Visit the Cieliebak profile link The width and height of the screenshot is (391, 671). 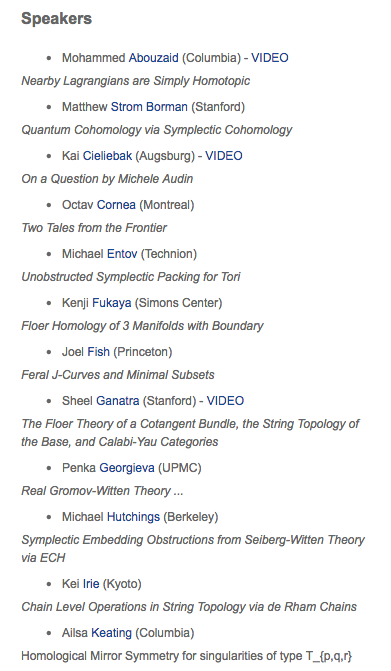107,156
